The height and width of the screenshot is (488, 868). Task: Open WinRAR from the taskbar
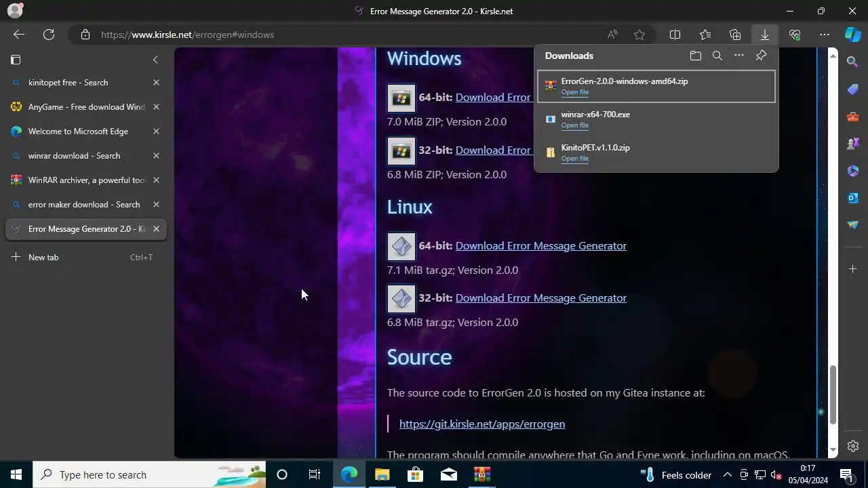click(x=481, y=474)
